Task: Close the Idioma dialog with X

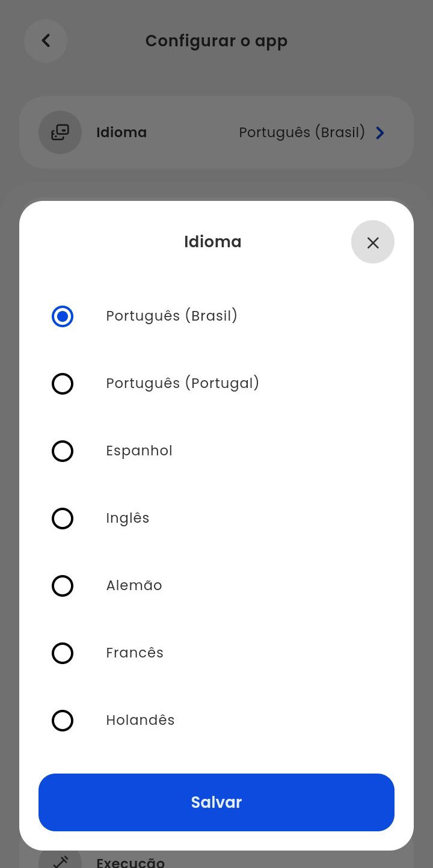Action: point(373,242)
